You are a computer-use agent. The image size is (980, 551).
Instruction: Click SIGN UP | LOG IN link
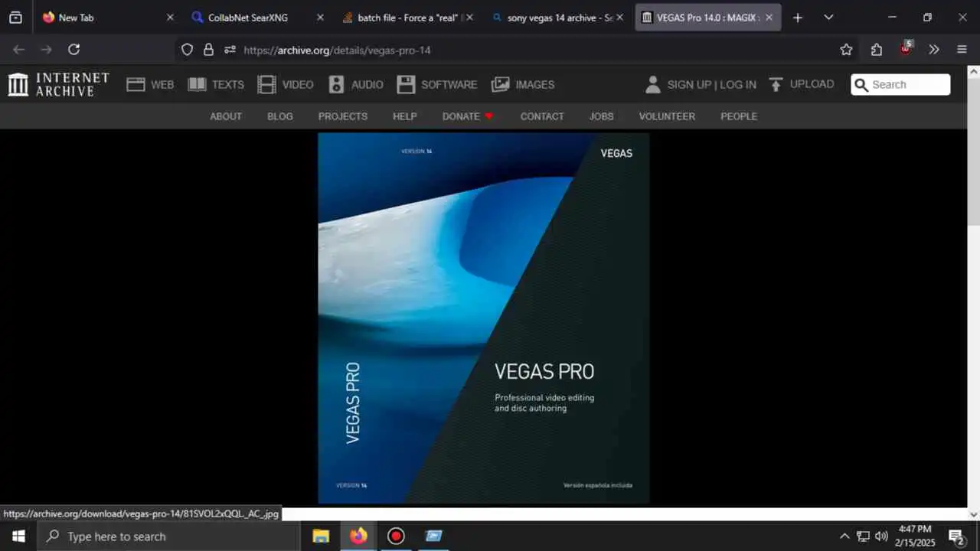click(x=711, y=85)
